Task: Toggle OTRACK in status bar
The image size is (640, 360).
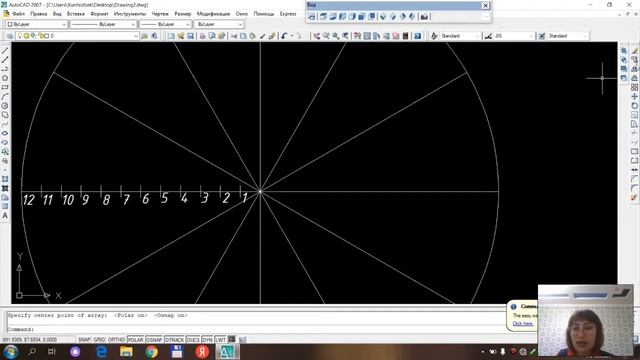Action: click(174, 340)
